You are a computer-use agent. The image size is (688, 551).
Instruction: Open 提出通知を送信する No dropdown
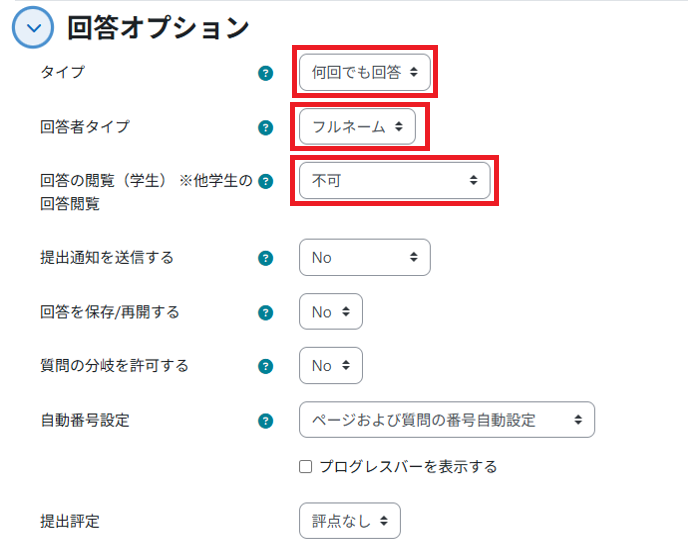click(364, 258)
